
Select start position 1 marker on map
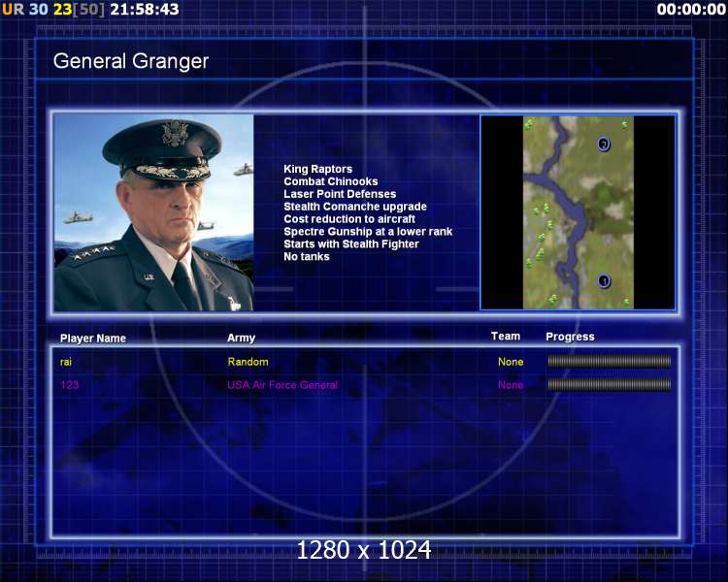point(604,280)
